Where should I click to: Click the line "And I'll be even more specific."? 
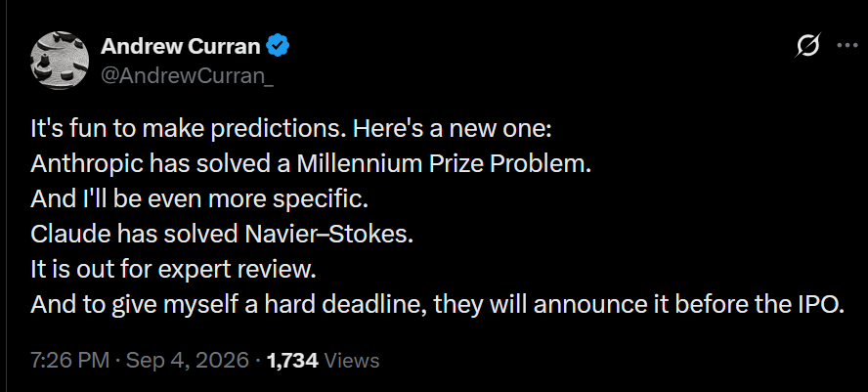(x=199, y=198)
